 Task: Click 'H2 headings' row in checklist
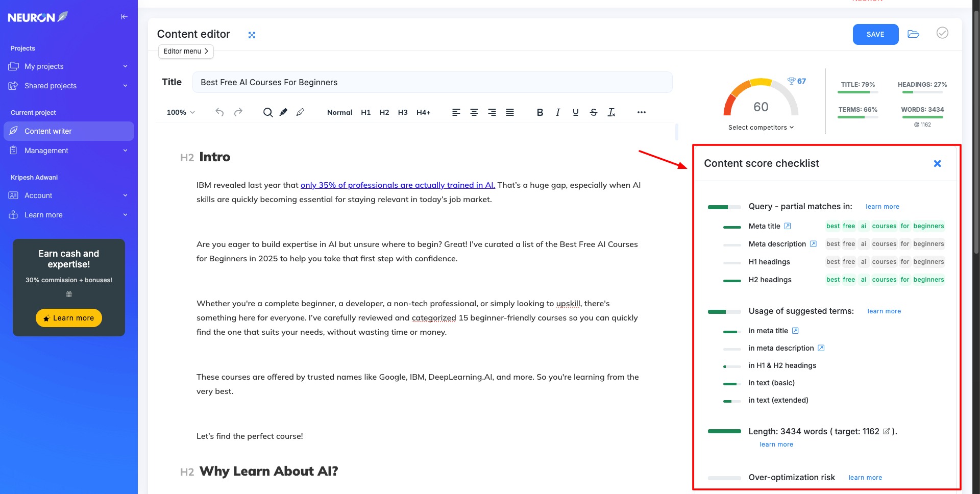pos(834,280)
